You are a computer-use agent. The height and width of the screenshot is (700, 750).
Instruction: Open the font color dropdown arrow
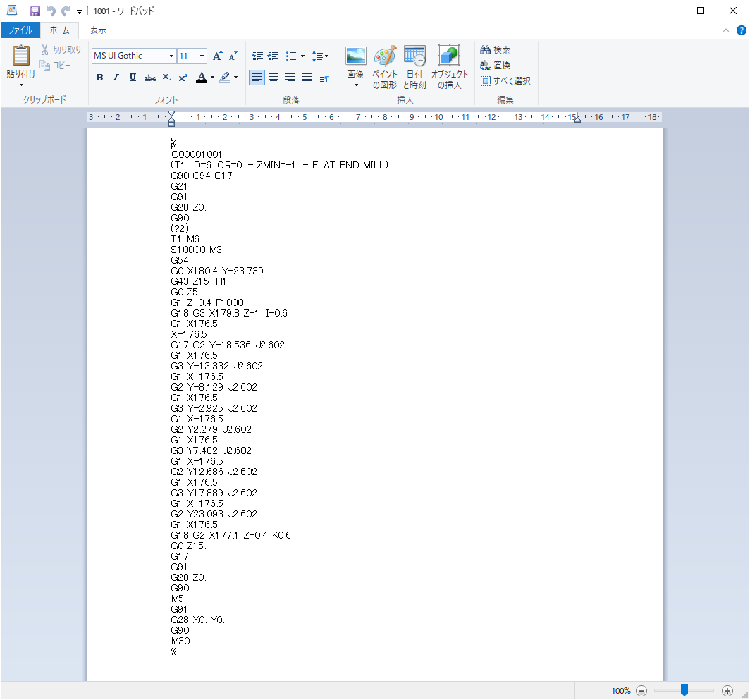pos(212,78)
